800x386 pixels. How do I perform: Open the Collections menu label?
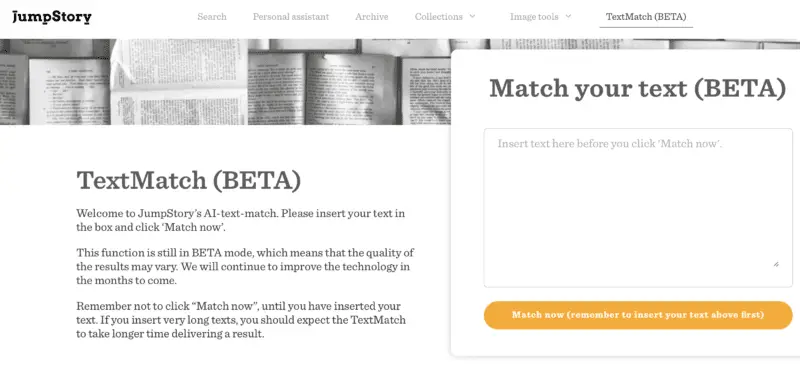click(439, 17)
